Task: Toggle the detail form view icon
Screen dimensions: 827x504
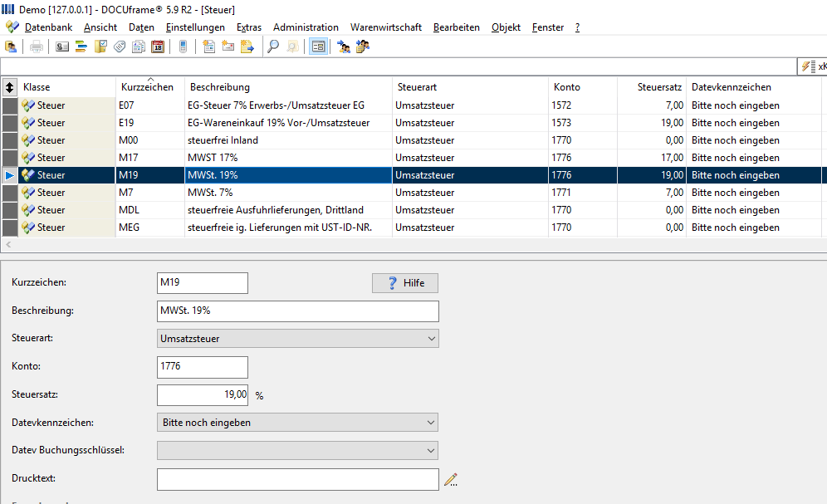Action: pyautogui.click(x=318, y=47)
